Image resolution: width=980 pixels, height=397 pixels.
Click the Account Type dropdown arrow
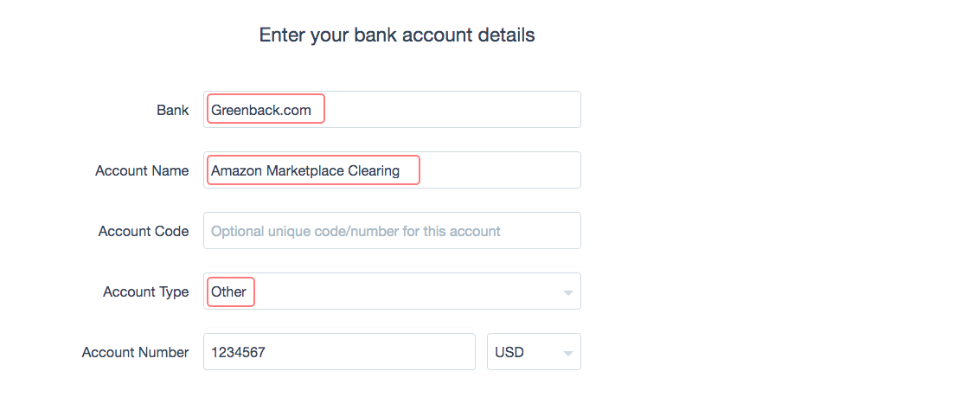[568, 292]
